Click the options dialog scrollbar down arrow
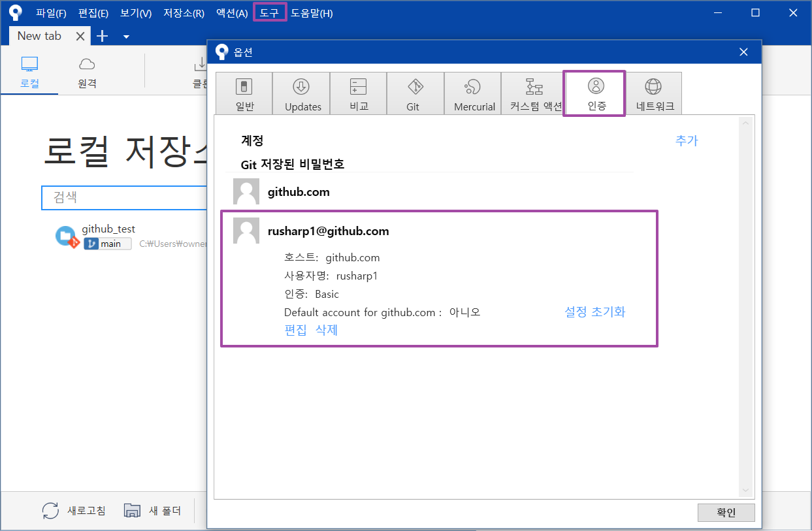 [746, 491]
